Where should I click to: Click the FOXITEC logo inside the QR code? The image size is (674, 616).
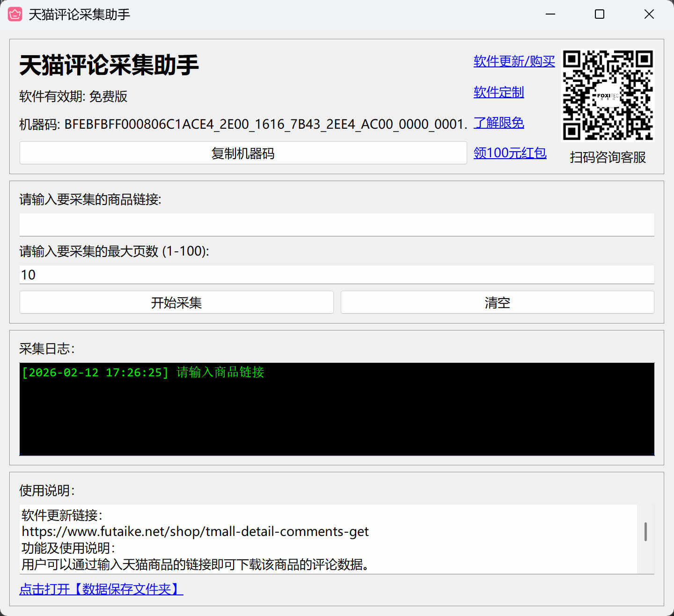point(607,95)
